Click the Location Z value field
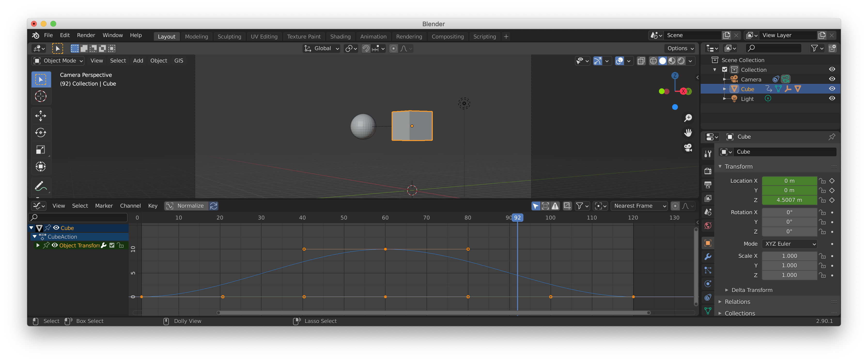The width and height of the screenshot is (868, 362). pos(789,200)
